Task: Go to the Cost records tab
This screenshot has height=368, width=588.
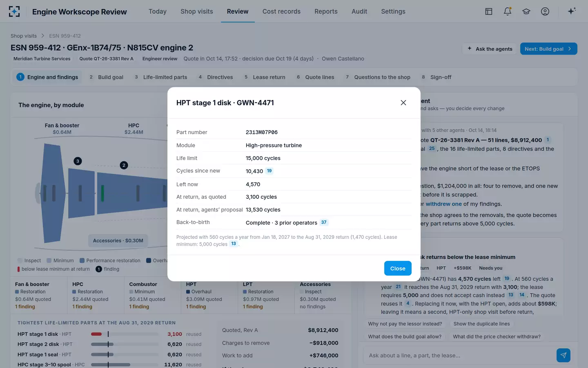Action: pos(281,11)
